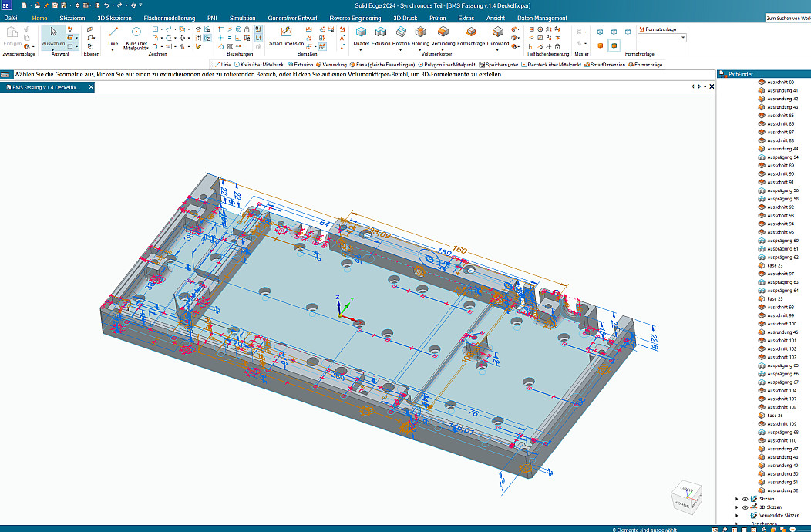Open the Skizzieren ribbon tab
This screenshot has width=811, height=532.
coord(73,18)
